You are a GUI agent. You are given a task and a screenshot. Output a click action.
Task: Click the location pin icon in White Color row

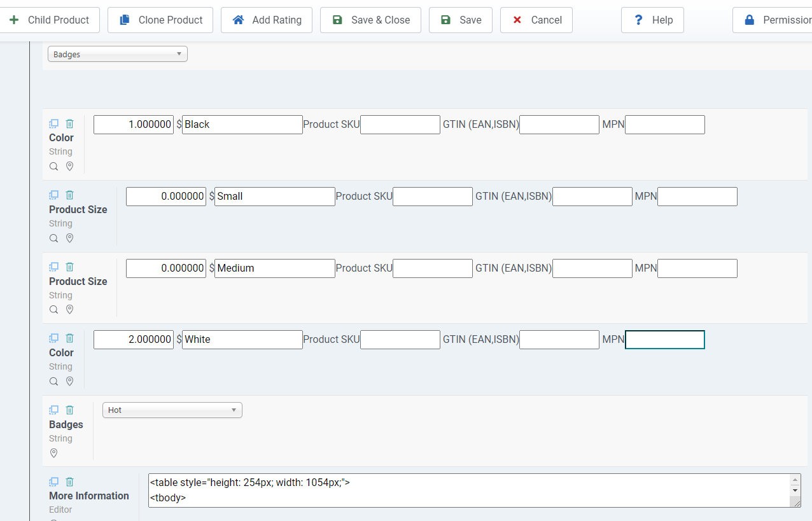pyautogui.click(x=70, y=382)
